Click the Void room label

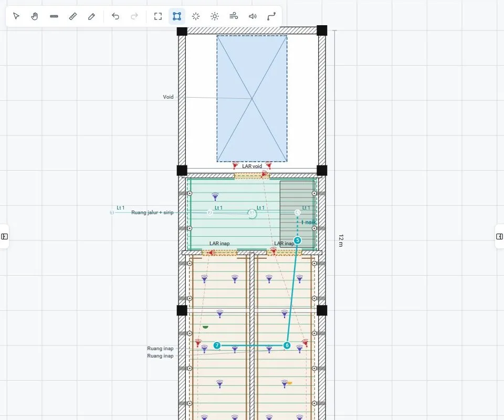[168, 97]
